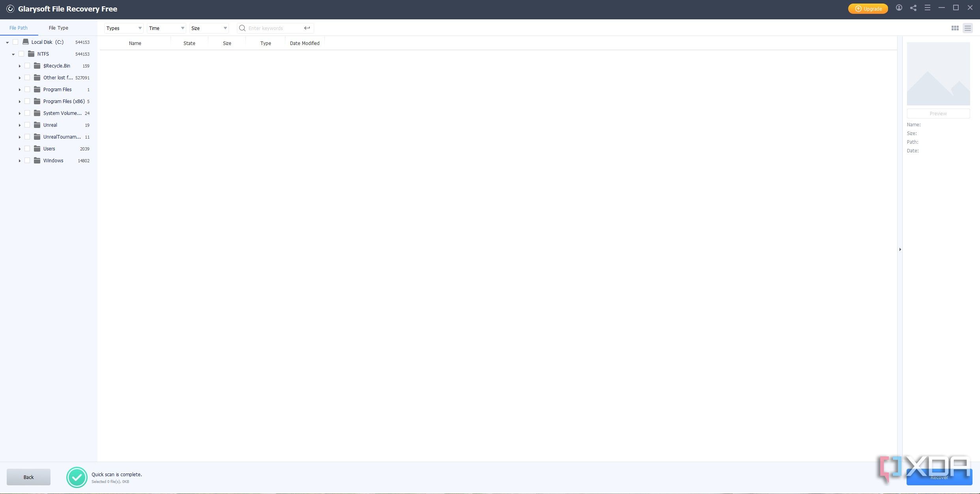Image resolution: width=980 pixels, height=494 pixels.
Task: Click the NTFS folder icon
Action: click(x=31, y=54)
